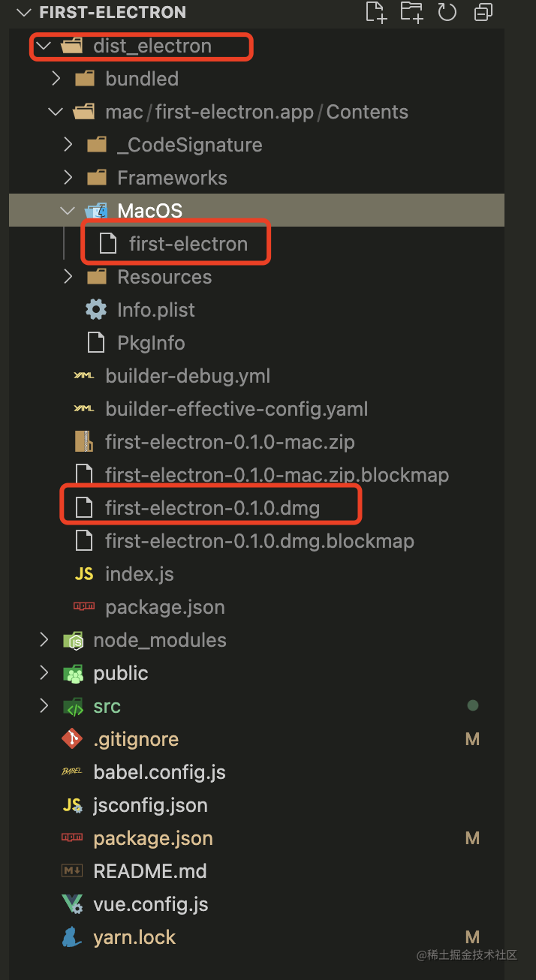Image resolution: width=536 pixels, height=980 pixels.
Task: Click the green modified dot beside src
Action: (472, 705)
